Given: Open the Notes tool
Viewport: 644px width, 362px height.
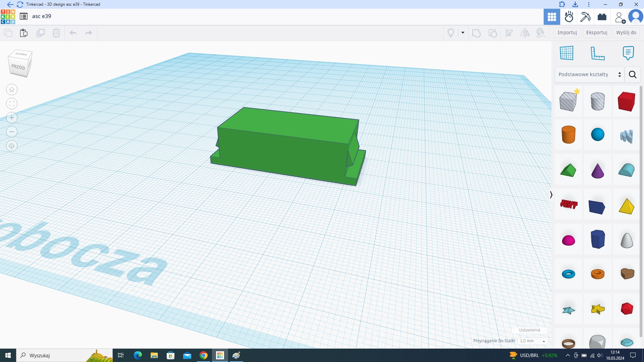Looking at the screenshot, I should [628, 53].
